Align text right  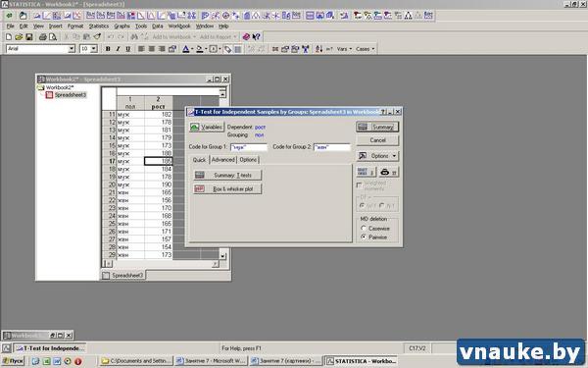pos(162,49)
